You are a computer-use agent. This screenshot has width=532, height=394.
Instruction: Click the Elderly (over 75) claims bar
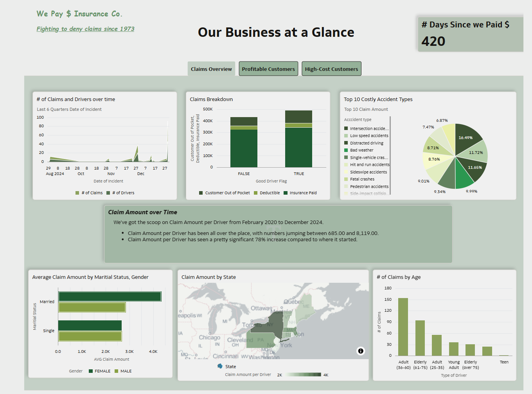pyautogui.click(x=470, y=350)
